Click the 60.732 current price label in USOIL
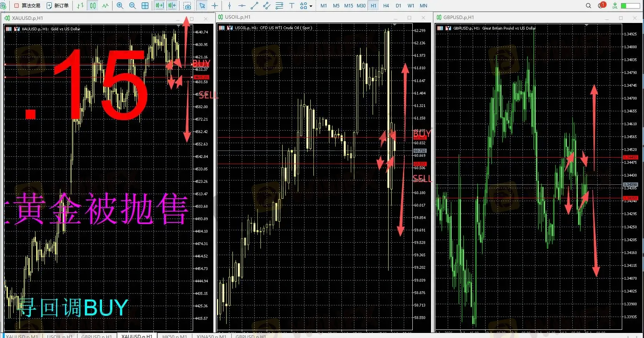This screenshot has height=338, width=644. pyautogui.click(x=420, y=151)
